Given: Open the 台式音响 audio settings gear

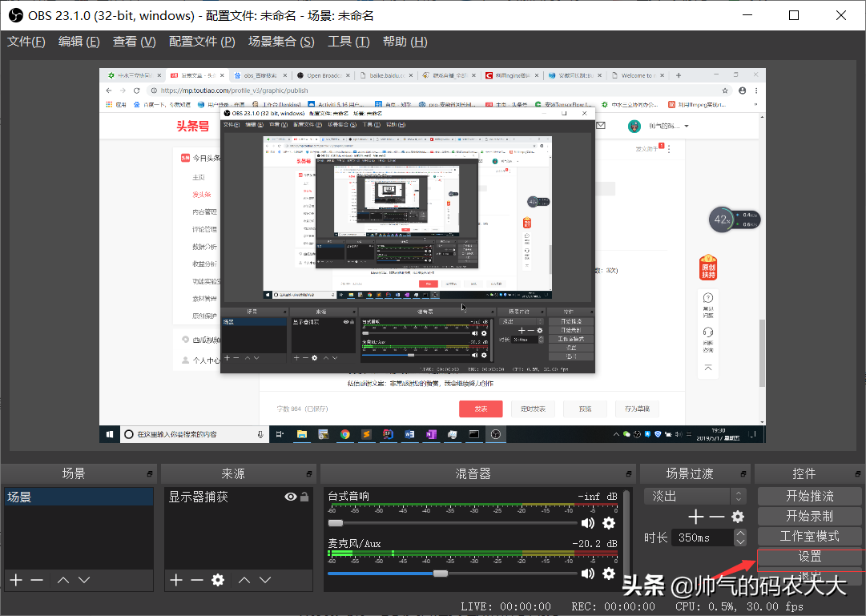Looking at the screenshot, I should point(609,522).
